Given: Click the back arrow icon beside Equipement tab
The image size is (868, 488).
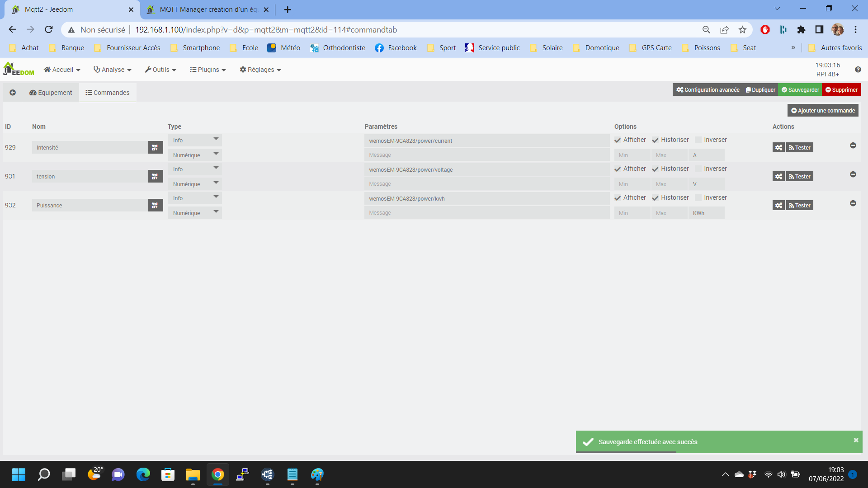Looking at the screenshot, I should pyautogui.click(x=13, y=93).
